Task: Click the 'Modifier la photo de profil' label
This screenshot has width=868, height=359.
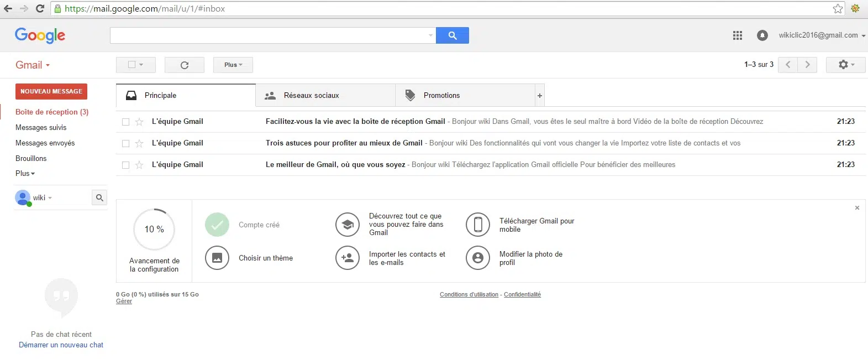Action: coord(531,258)
